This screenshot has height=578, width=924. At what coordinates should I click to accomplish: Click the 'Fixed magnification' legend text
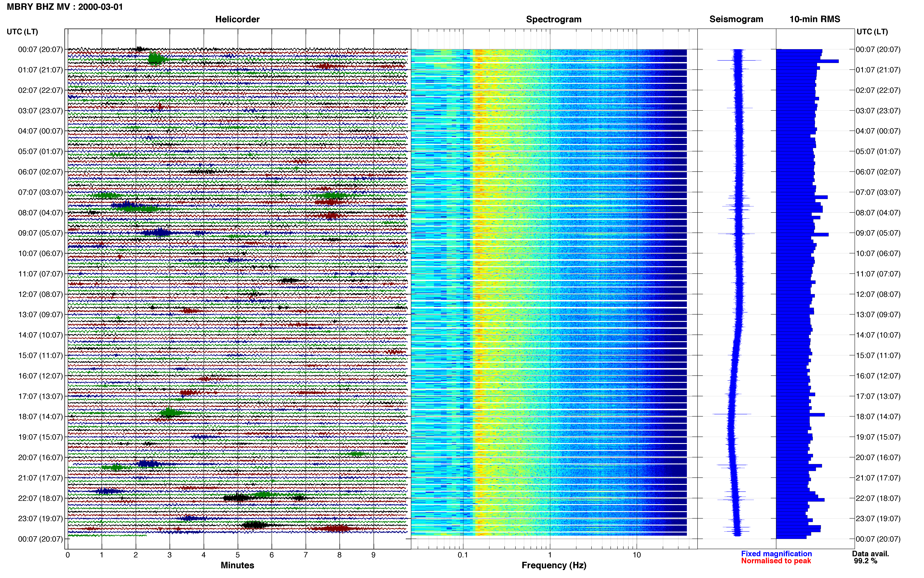coord(776,554)
